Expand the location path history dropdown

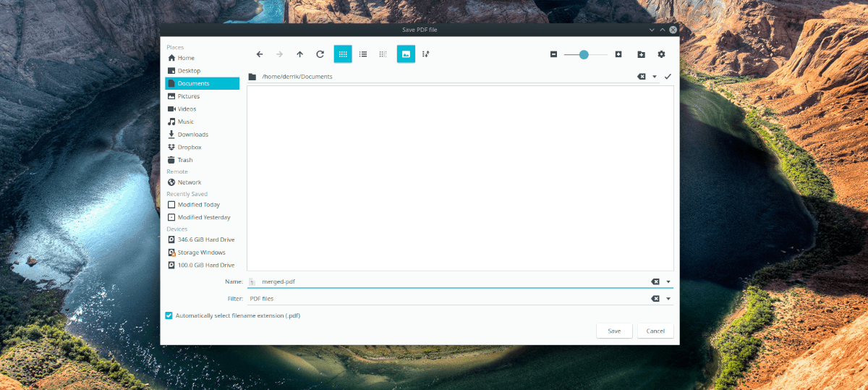tap(655, 77)
